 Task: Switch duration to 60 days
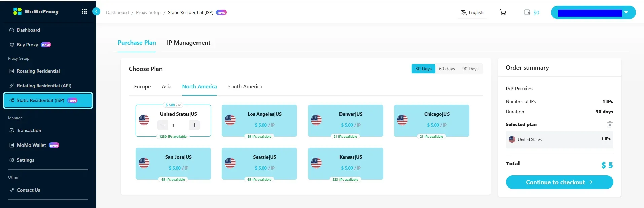click(x=446, y=69)
